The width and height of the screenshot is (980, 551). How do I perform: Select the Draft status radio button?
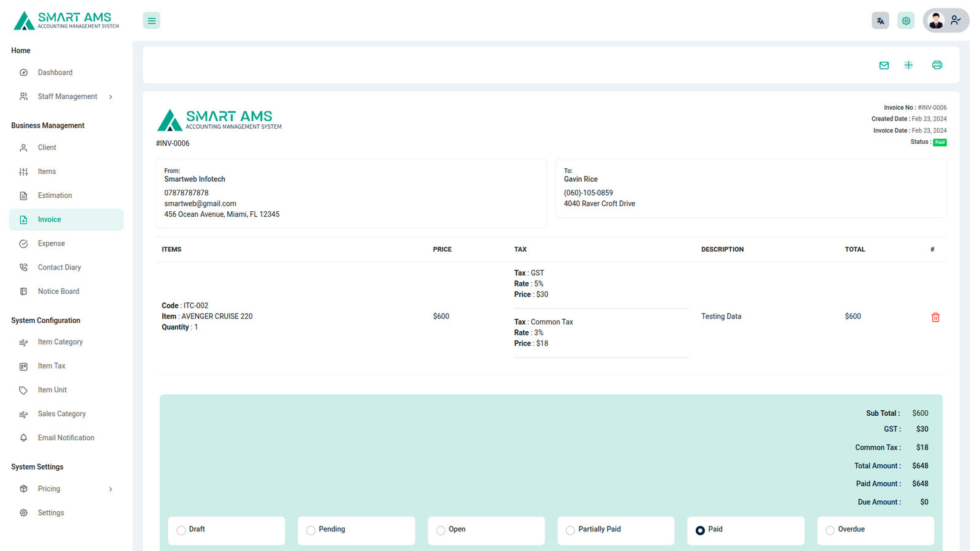181,530
